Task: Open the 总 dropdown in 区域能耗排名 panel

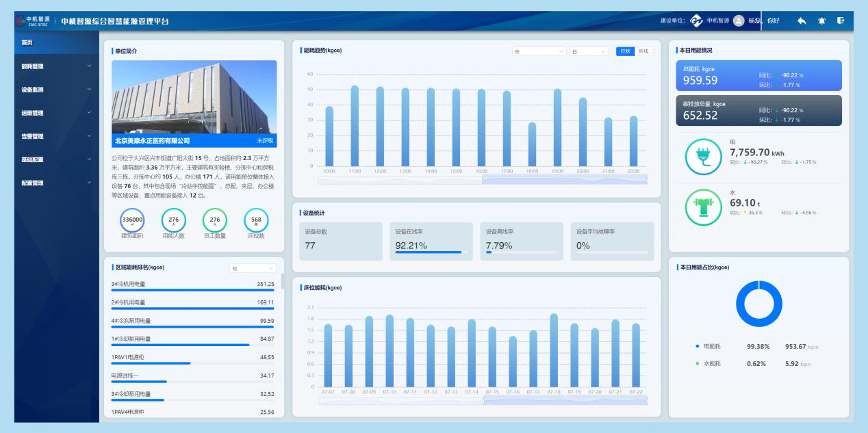Action: tap(253, 268)
